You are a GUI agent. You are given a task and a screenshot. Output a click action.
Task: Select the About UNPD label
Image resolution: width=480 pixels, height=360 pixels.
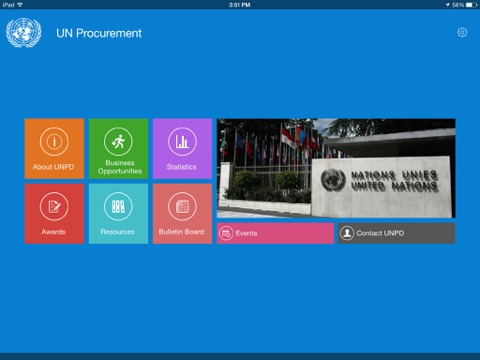53,167
